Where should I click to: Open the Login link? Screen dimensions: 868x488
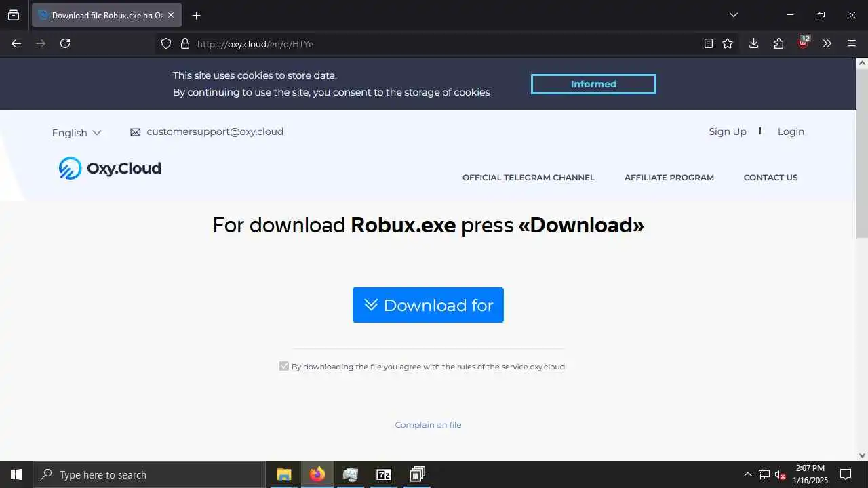click(791, 131)
